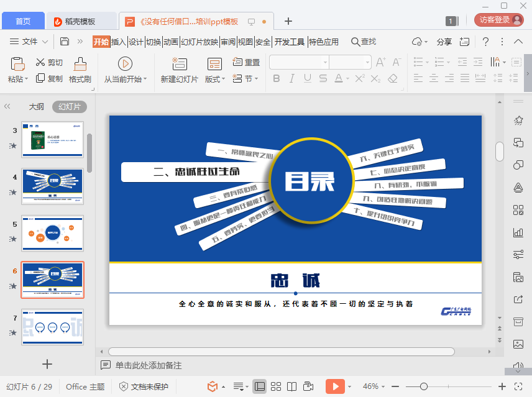The width and height of the screenshot is (532, 397).
Task: Click the New Slide icon
Action: [x=179, y=64]
